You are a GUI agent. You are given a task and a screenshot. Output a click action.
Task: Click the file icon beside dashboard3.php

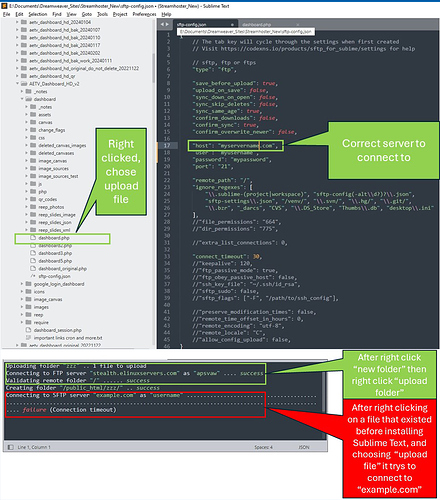click(33, 253)
